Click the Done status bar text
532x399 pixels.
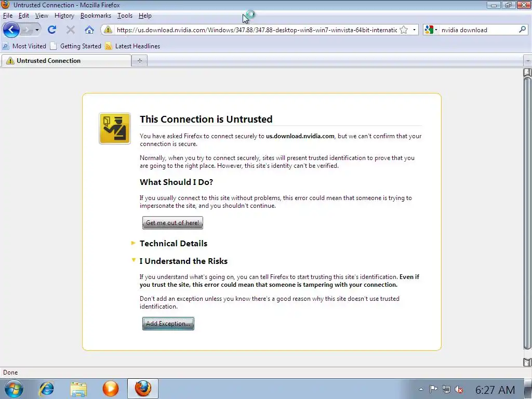[x=10, y=373]
